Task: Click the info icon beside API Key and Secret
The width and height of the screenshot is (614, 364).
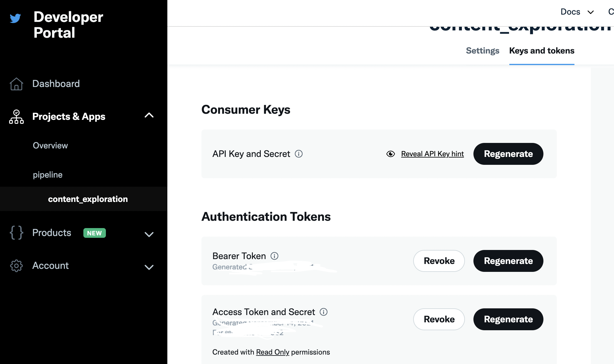Action: tap(299, 154)
